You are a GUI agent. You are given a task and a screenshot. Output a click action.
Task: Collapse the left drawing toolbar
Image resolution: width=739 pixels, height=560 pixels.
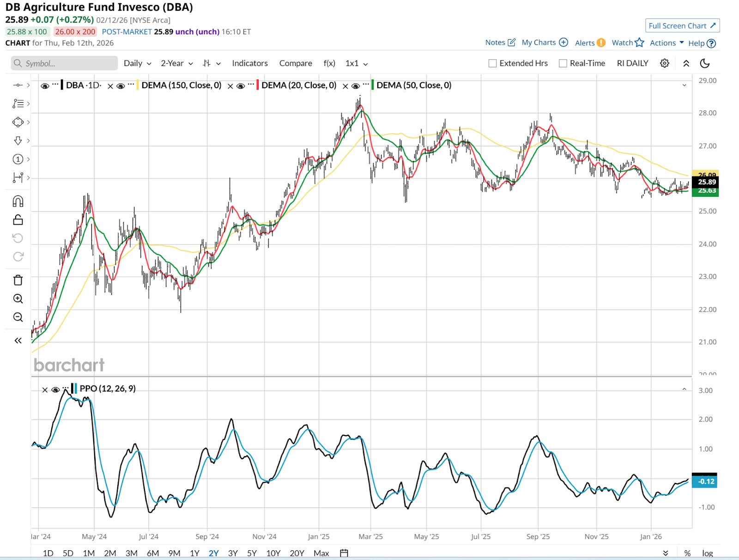(18, 341)
